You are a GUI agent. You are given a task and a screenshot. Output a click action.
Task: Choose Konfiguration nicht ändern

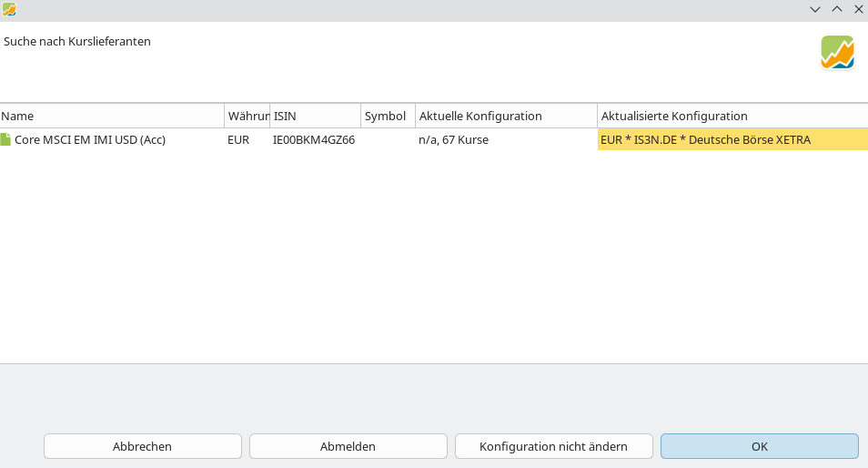(553, 446)
